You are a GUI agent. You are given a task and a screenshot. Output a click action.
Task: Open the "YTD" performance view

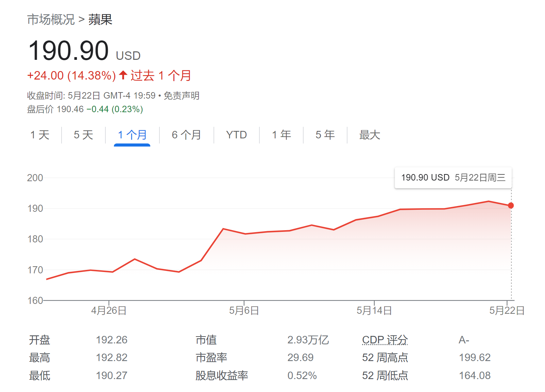click(236, 135)
